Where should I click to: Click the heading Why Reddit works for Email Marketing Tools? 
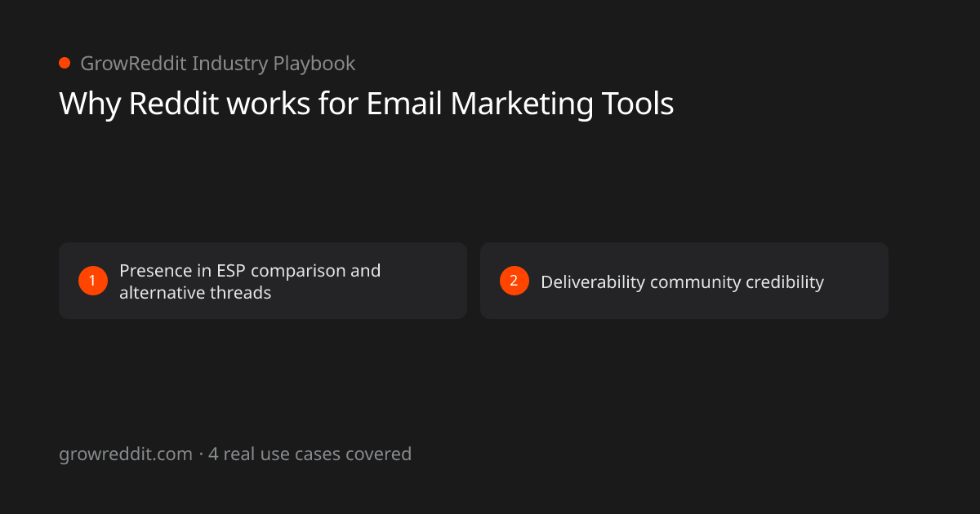click(367, 104)
